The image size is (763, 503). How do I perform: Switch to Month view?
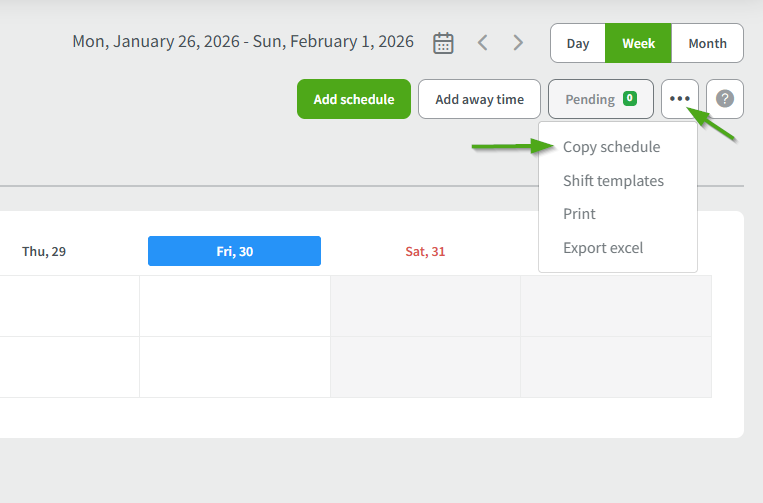point(707,43)
